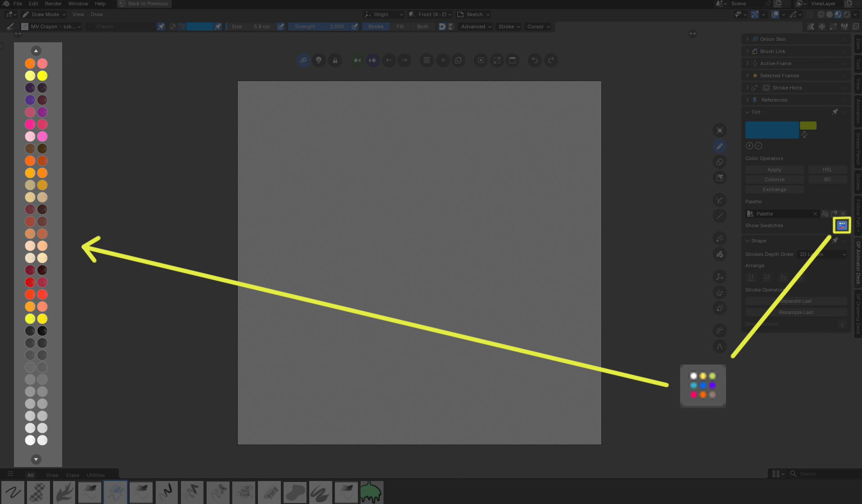Switch to the Utilities brushes tab
The image size is (862, 504).
95,475
